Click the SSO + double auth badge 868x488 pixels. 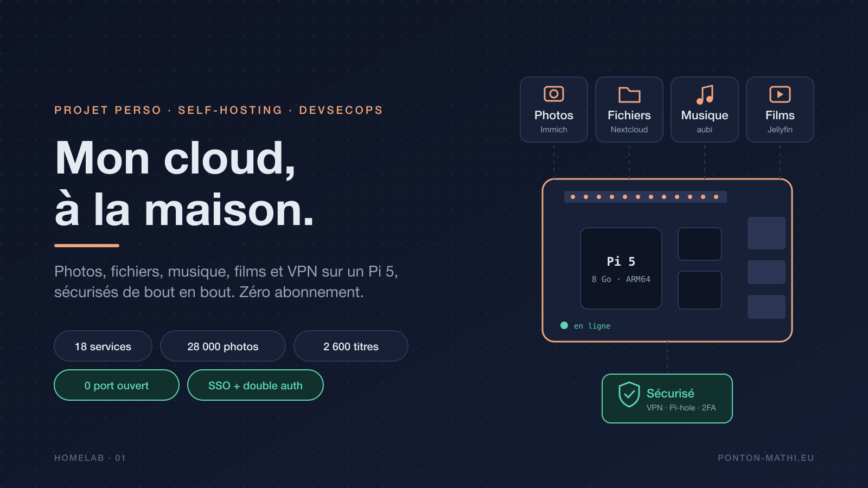[x=256, y=385]
